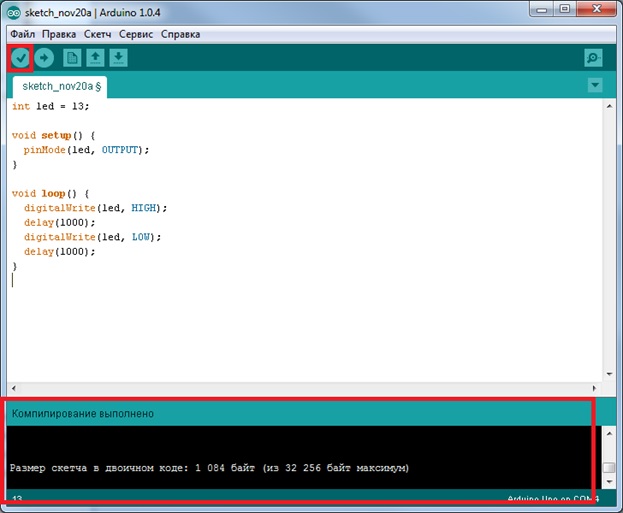Maximize the Arduino window
The image size is (623, 513).
(x=565, y=9)
